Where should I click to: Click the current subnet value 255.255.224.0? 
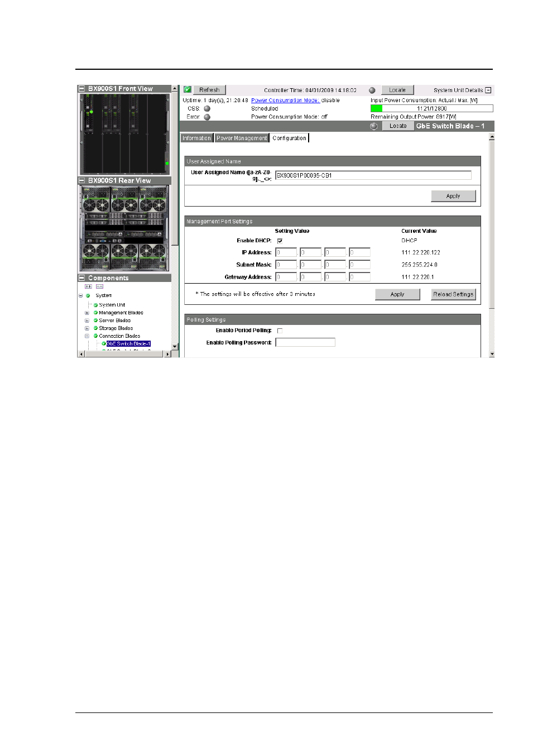(420, 265)
